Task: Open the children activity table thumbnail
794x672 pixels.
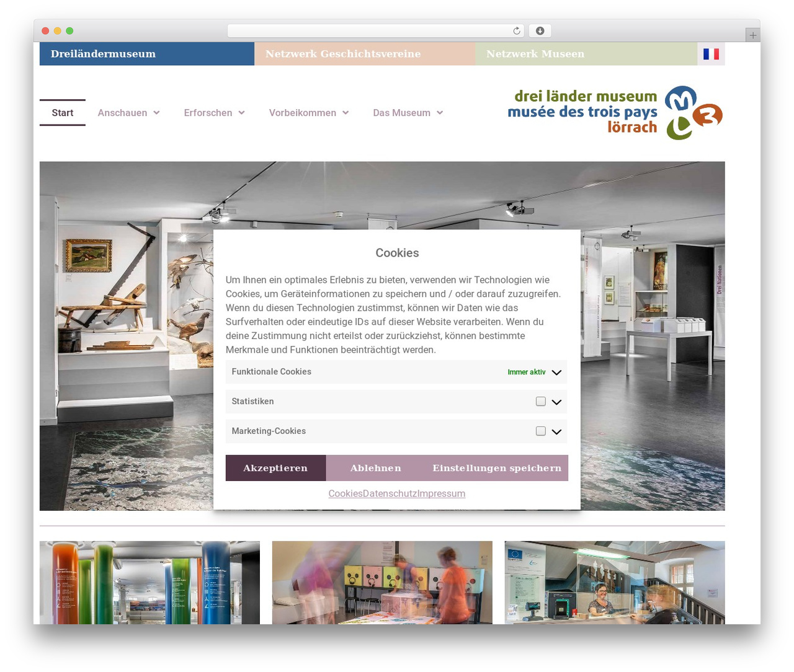Action: click(x=382, y=583)
